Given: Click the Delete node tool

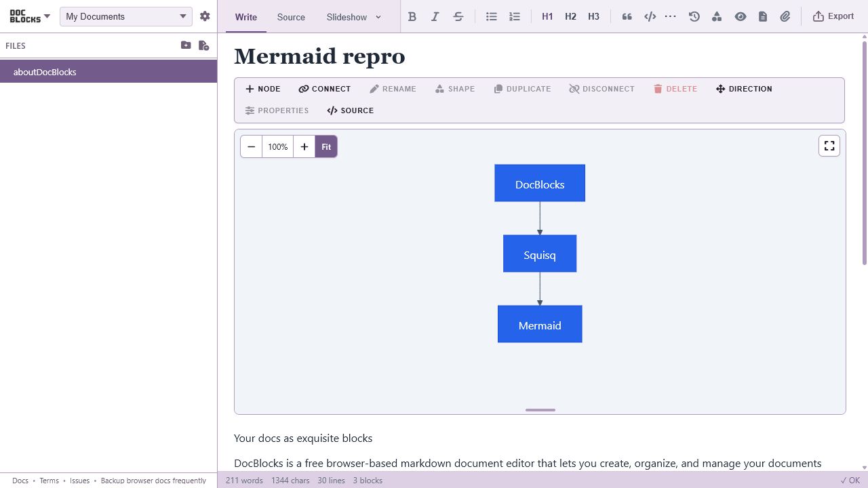Looking at the screenshot, I should 675,89.
